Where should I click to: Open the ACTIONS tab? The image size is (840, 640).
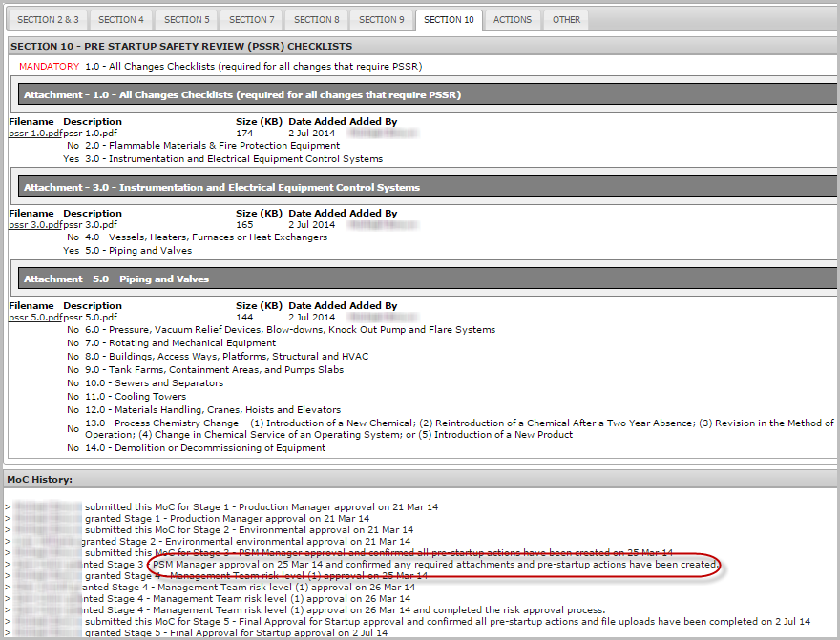[513, 19]
